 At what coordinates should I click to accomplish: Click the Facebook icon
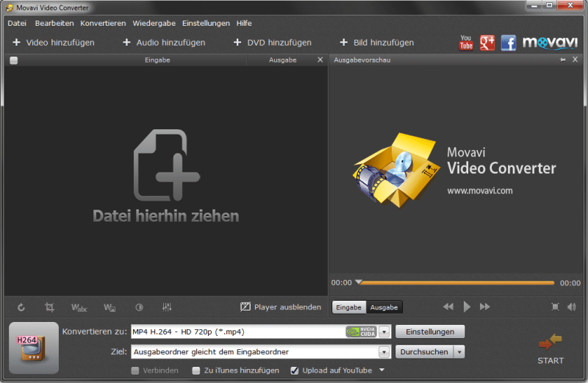509,43
